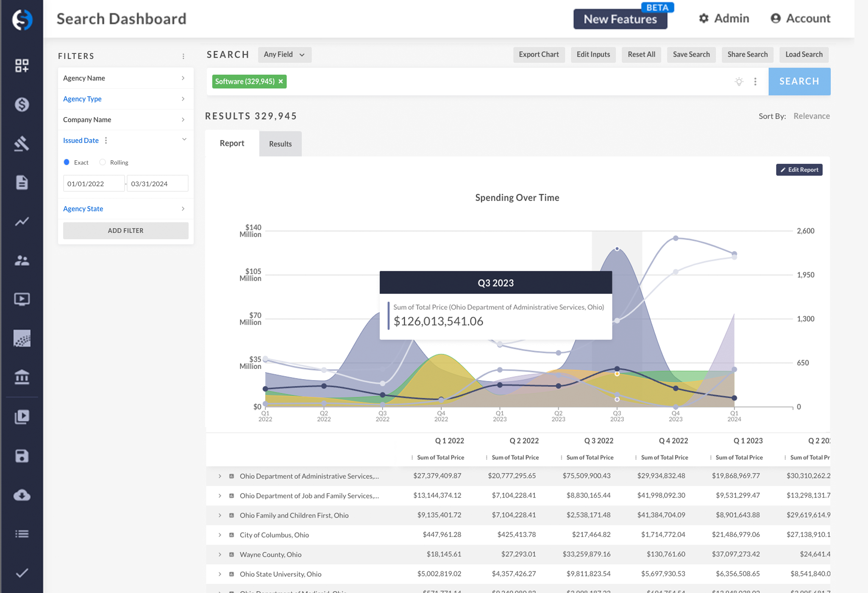Switch to the Results tab
The width and height of the screenshot is (868, 593).
click(280, 144)
